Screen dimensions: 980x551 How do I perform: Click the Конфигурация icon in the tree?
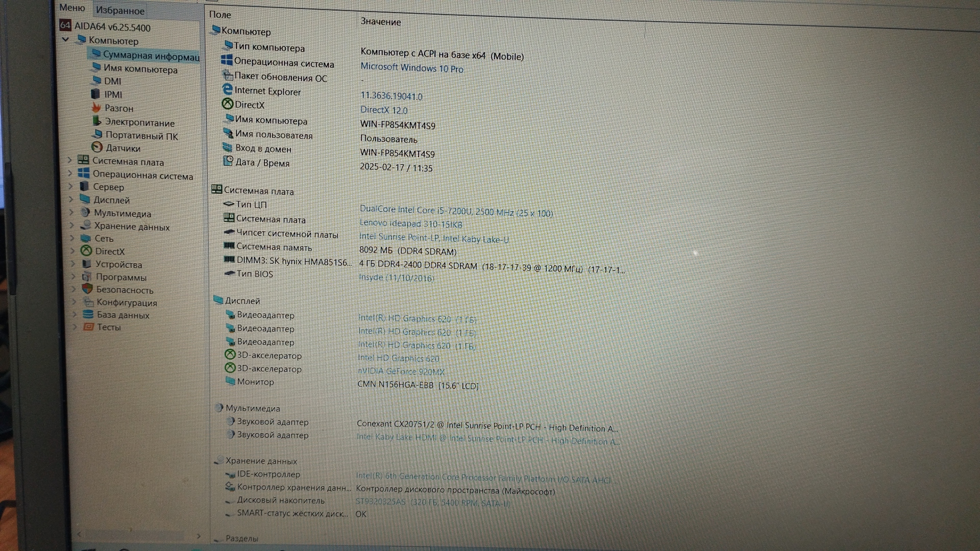pyautogui.click(x=88, y=302)
